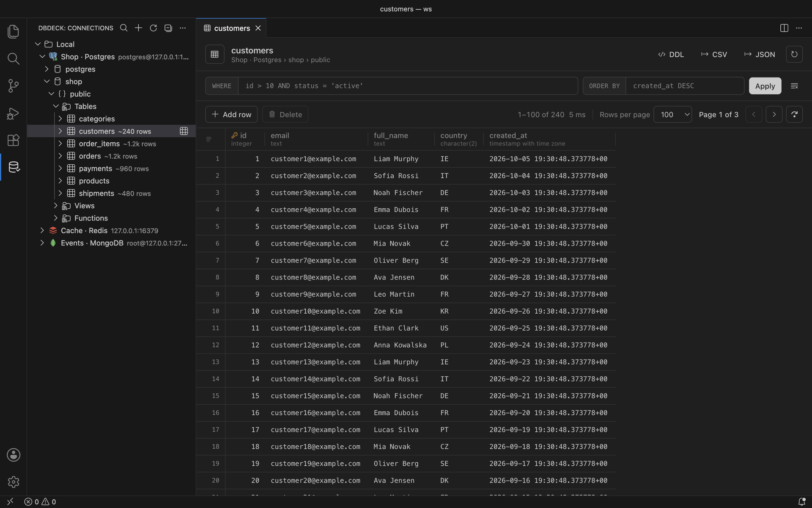Clear filters icon next to Apply

coord(794,86)
